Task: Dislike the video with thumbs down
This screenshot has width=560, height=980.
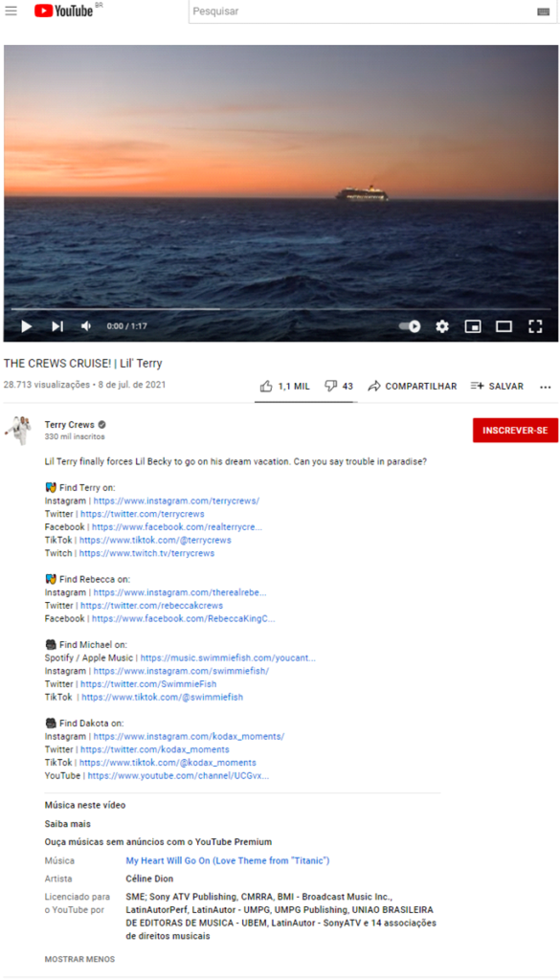Action: click(x=339, y=387)
